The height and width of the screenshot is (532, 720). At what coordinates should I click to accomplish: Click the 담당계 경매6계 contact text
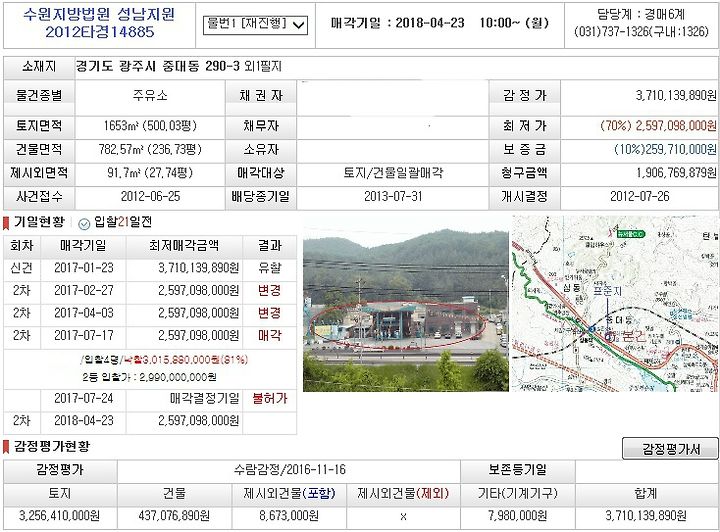click(641, 14)
